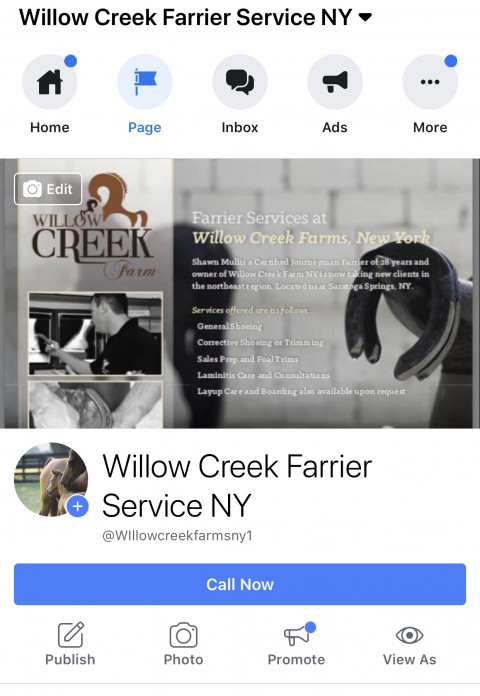Tap the Promote megaphone icon
The height and width of the screenshot is (696, 480).
pos(297,635)
